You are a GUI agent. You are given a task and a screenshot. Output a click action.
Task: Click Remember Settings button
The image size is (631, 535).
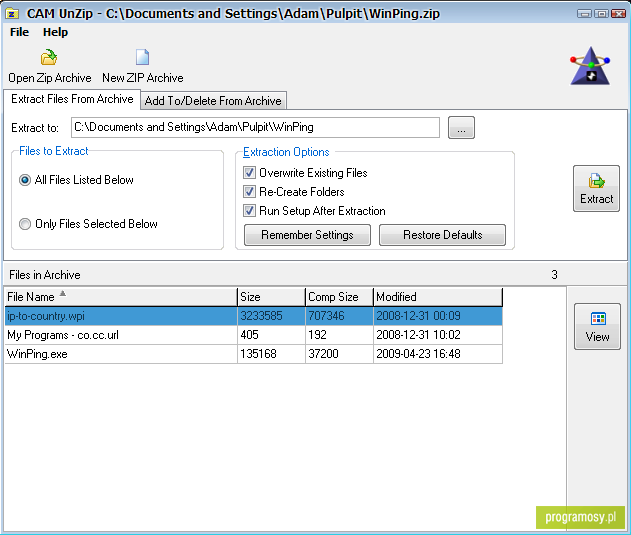tap(307, 235)
